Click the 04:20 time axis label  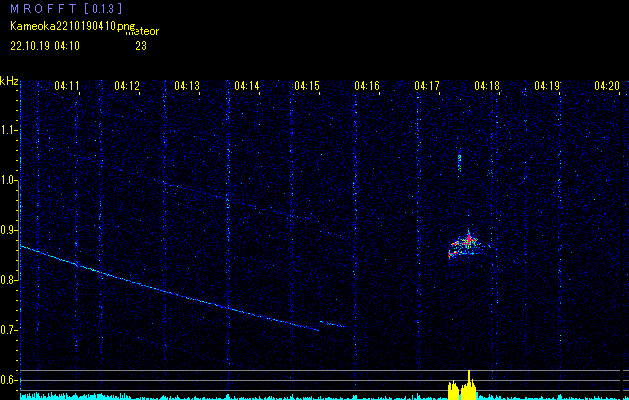[x=607, y=86]
